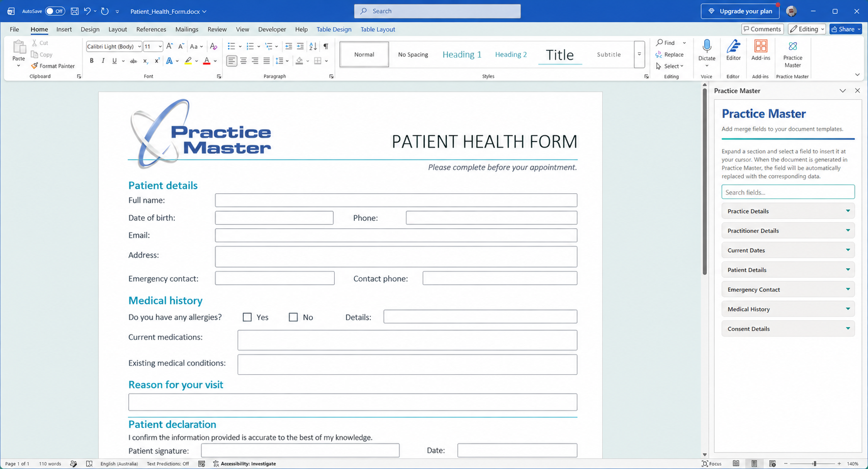The height and width of the screenshot is (469, 868).
Task: Switch to Read Mode view
Action: click(x=736, y=464)
